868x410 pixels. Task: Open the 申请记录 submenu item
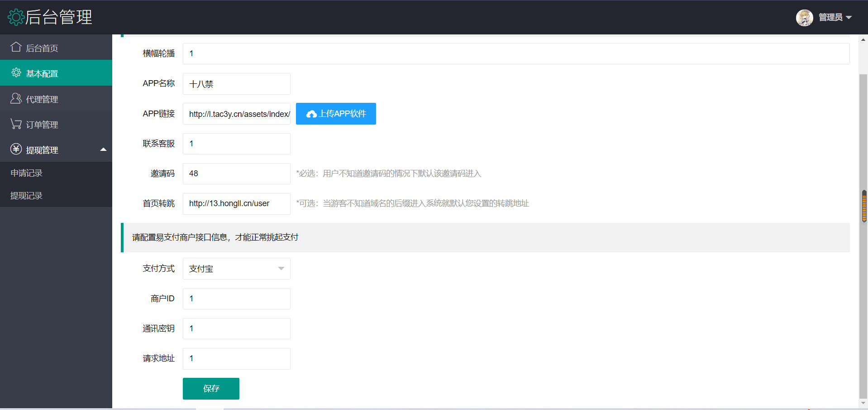(27, 173)
